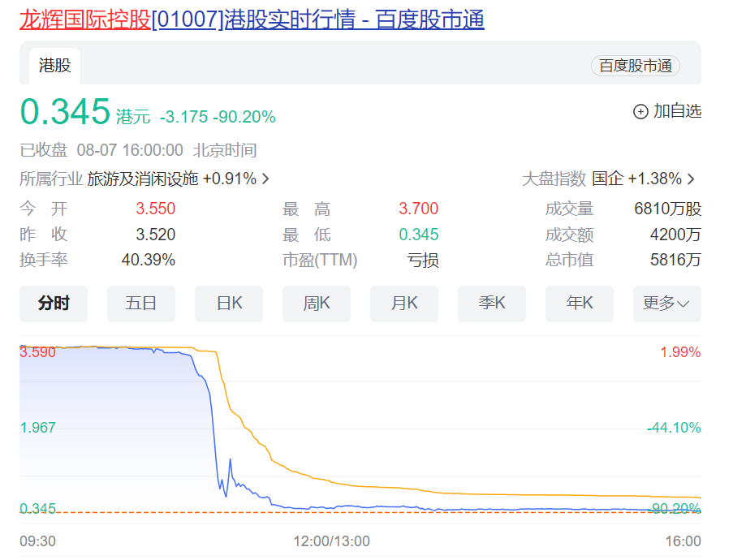The image size is (746, 560).
Task: Click 今开 value 3.550
Action: coord(156,209)
